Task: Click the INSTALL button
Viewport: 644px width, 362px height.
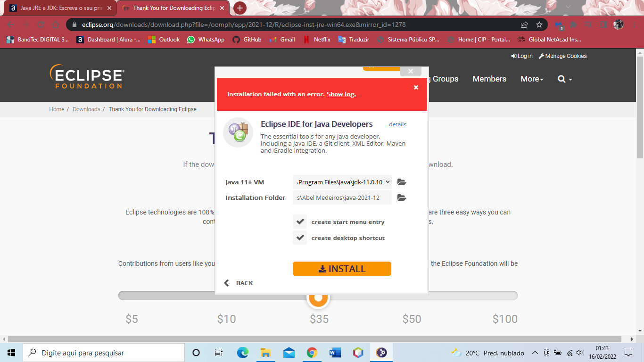Action: coord(342,269)
